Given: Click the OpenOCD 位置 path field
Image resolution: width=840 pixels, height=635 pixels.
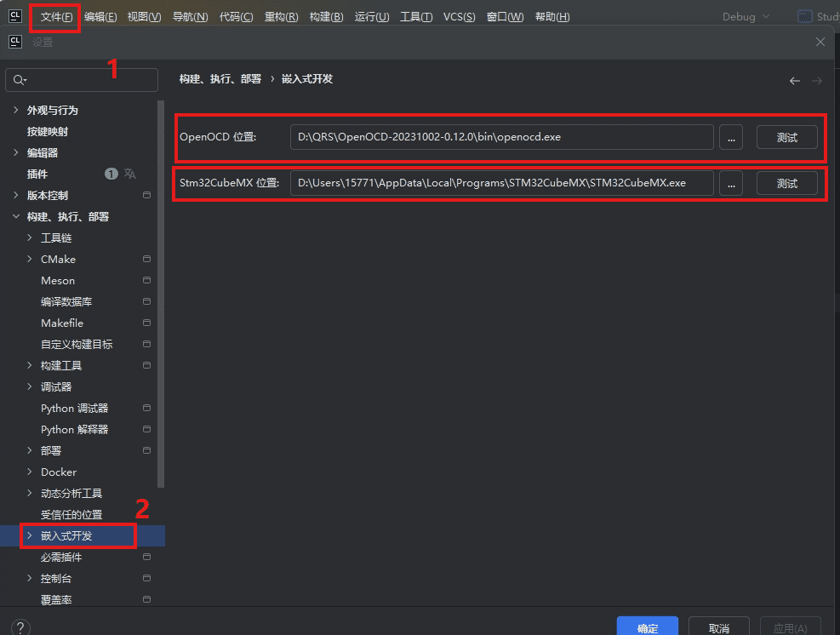Looking at the screenshot, I should pos(501,137).
